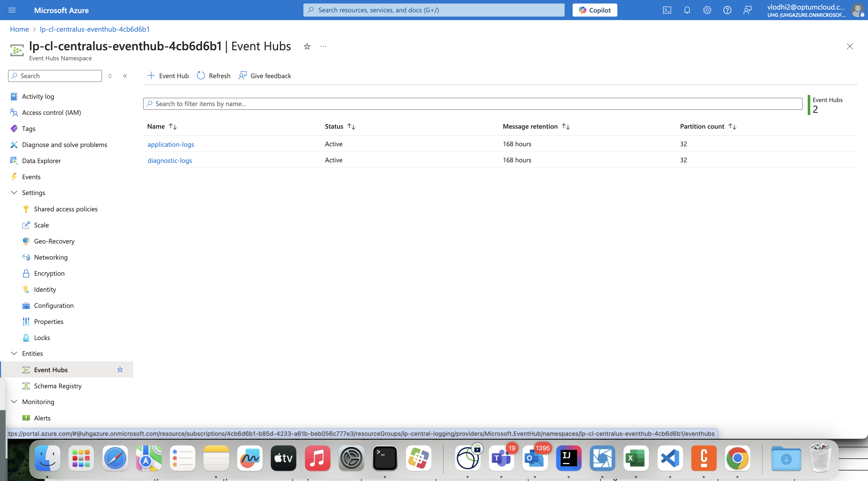Open the notifications bell
The height and width of the screenshot is (481, 868).
click(687, 10)
